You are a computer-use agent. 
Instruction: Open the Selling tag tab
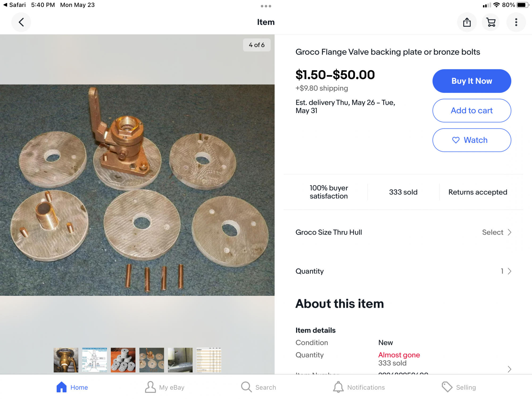[459, 387]
